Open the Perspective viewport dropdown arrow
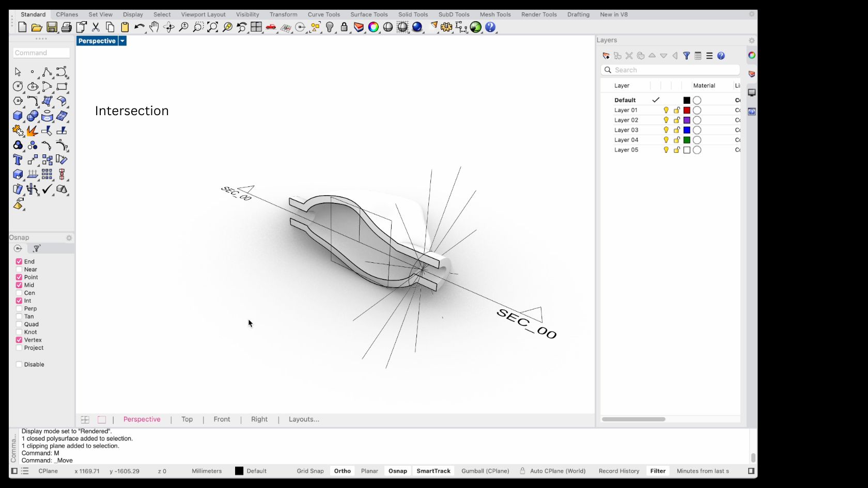 click(122, 41)
